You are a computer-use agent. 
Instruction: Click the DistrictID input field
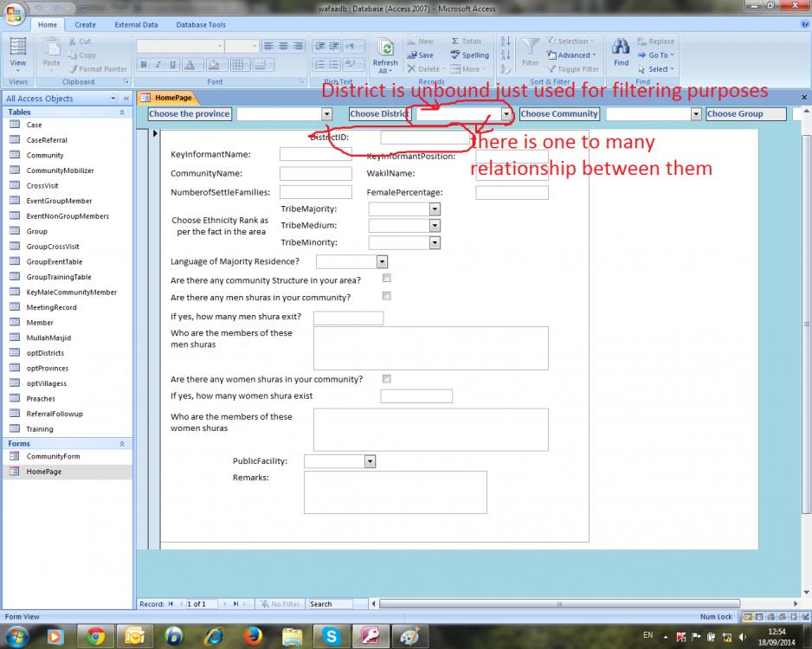coord(425,137)
